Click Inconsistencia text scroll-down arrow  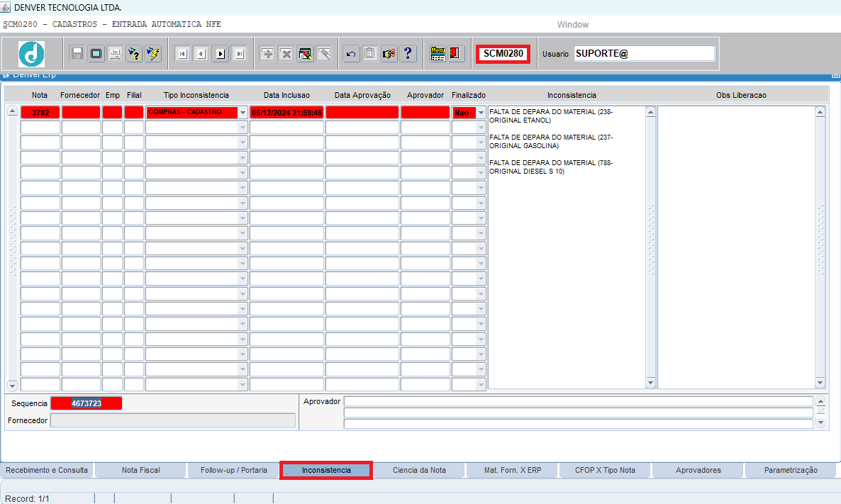(x=650, y=383)
